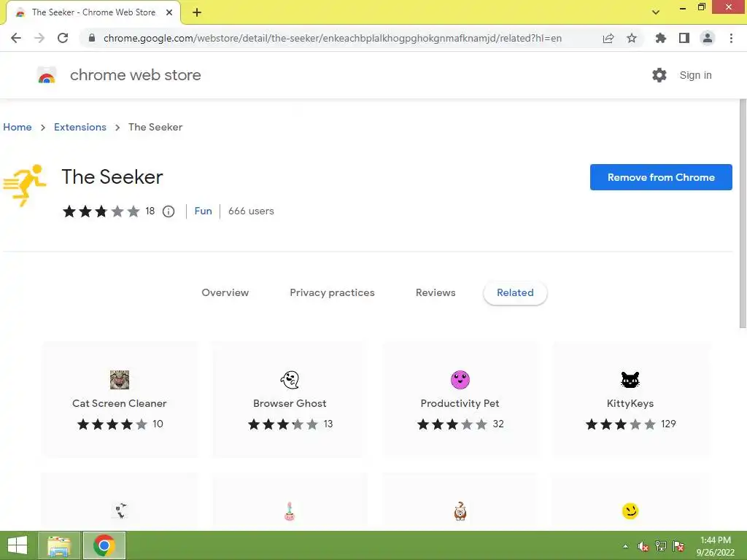Go back using the browser back arrow
Viewport: 747px width, 560px height.
tap(16, 38)
